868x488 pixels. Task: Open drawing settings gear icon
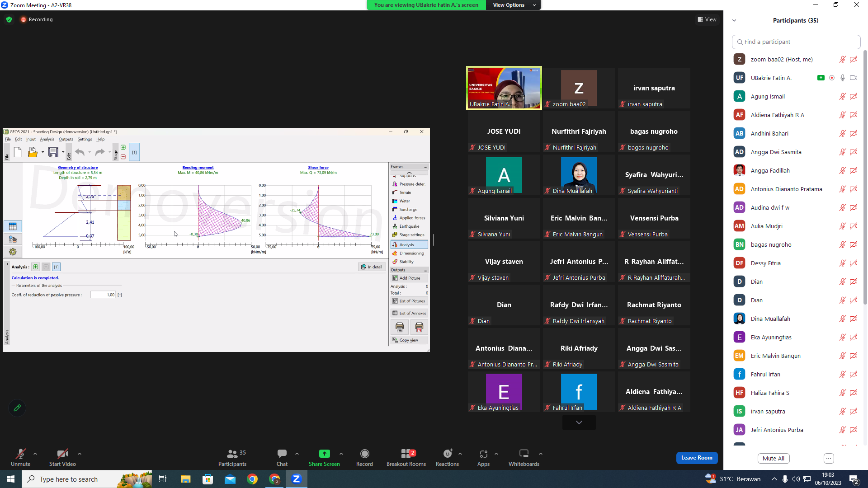click(x=13, y=252)
